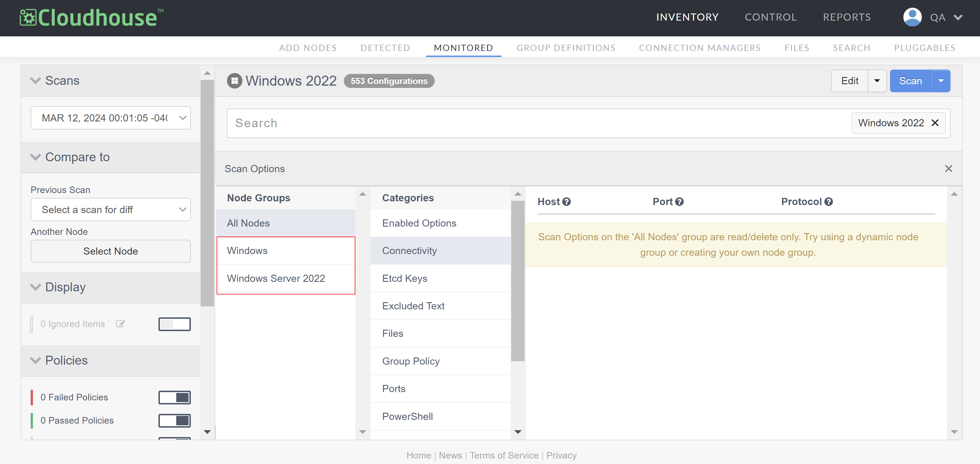Click the Categories scroll down arrow

(518, 432)
